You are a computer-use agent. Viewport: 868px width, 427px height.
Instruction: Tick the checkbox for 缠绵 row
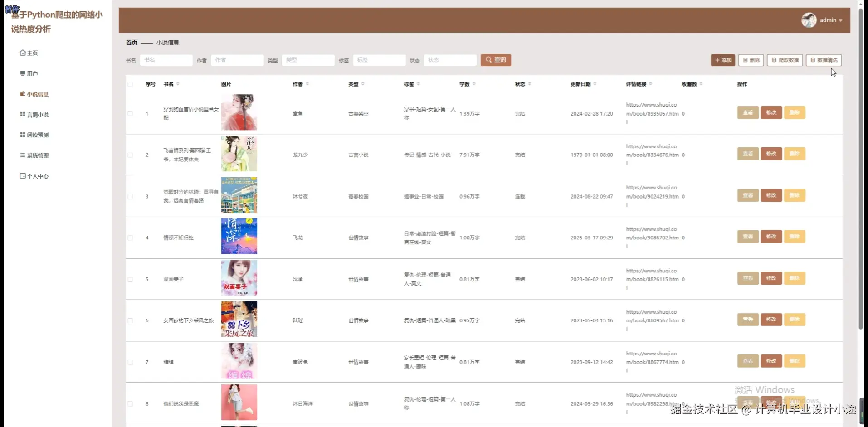(x=130, y=363)
